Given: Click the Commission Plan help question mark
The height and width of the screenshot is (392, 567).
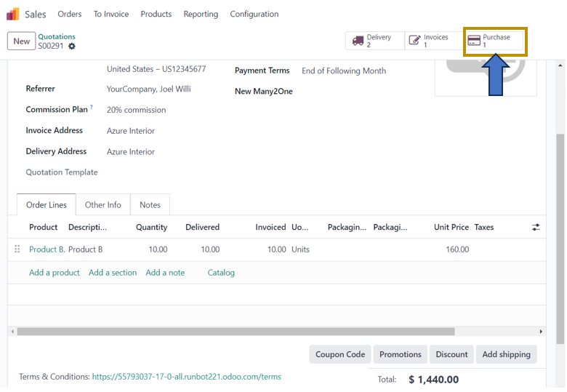Looking at the screenshot, I should coord(92,108).
